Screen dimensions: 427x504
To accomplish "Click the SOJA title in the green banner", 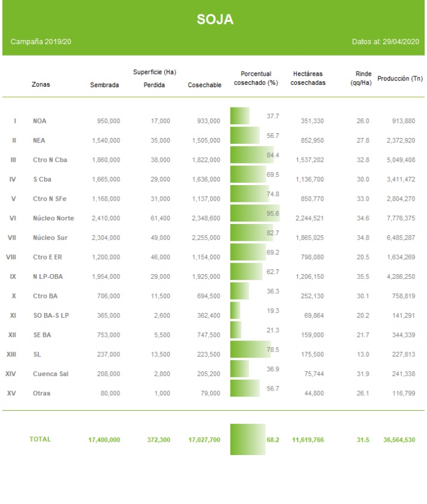I will coord(215,20).
